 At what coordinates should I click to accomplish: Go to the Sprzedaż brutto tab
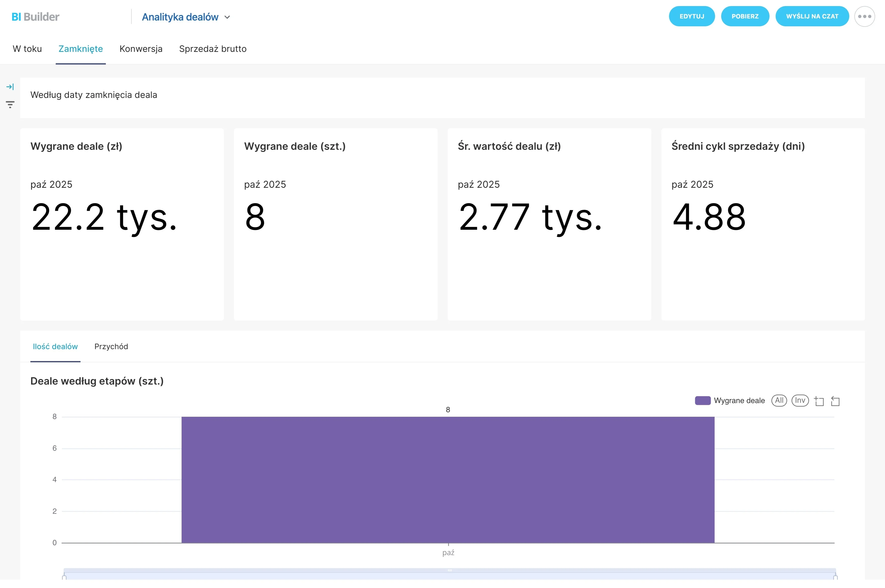[x=213, y=49]
